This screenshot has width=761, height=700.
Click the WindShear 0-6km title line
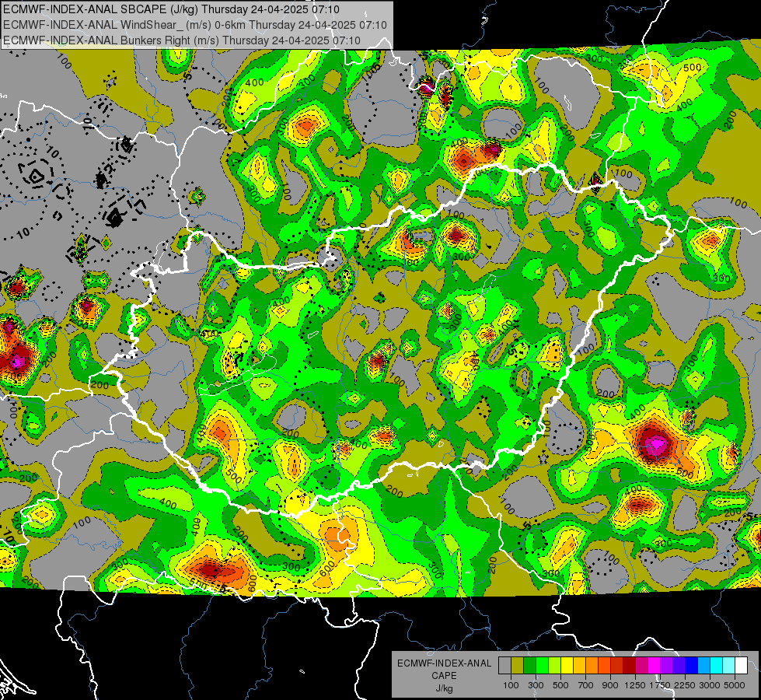(195, 25)
